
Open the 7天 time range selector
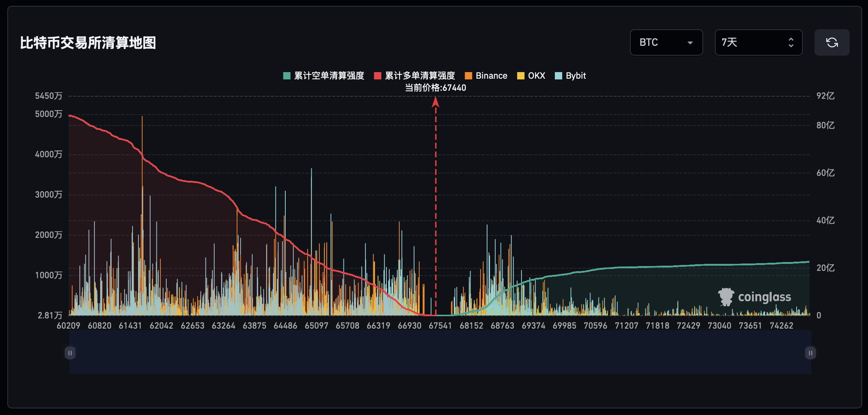(x=758, y=42)
